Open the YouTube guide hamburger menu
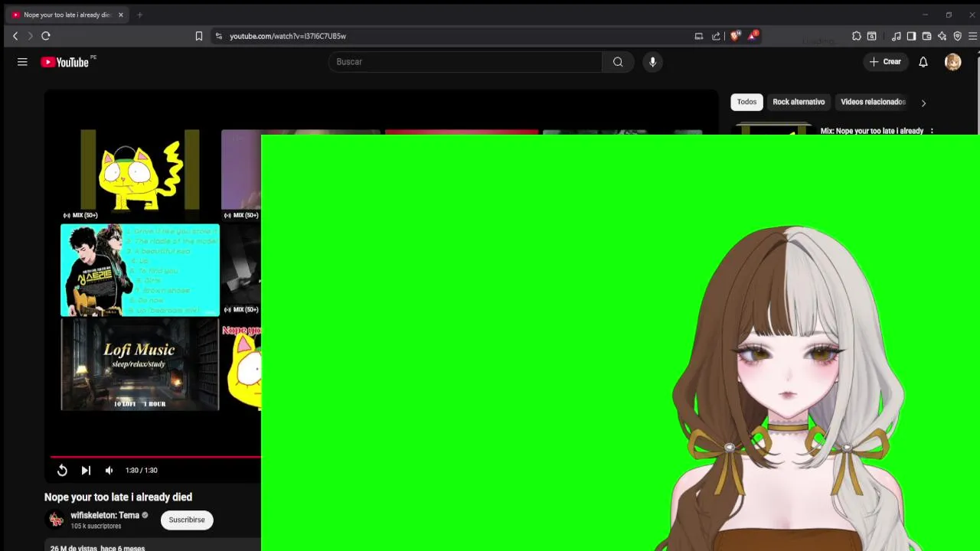Screen dimensions: 980x551 (22, 62)
